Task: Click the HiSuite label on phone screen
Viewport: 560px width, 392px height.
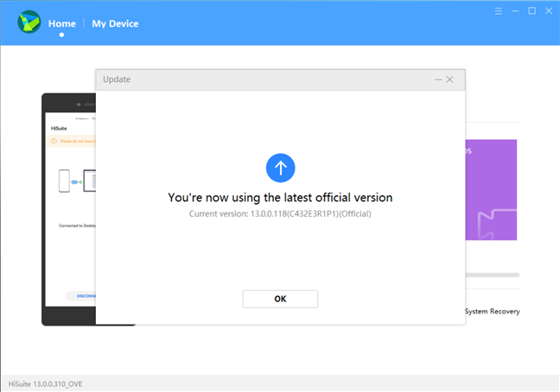Action: 59,129
